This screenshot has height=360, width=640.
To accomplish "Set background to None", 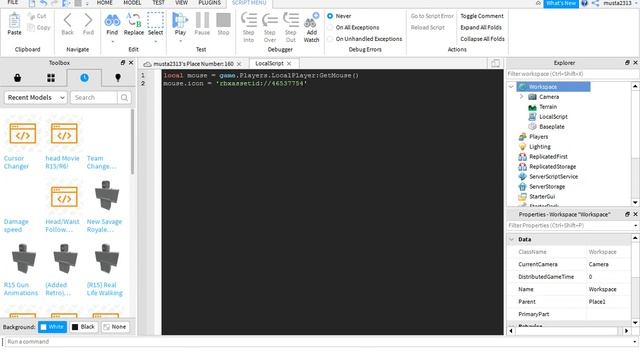I will click(x=115, y=327).
